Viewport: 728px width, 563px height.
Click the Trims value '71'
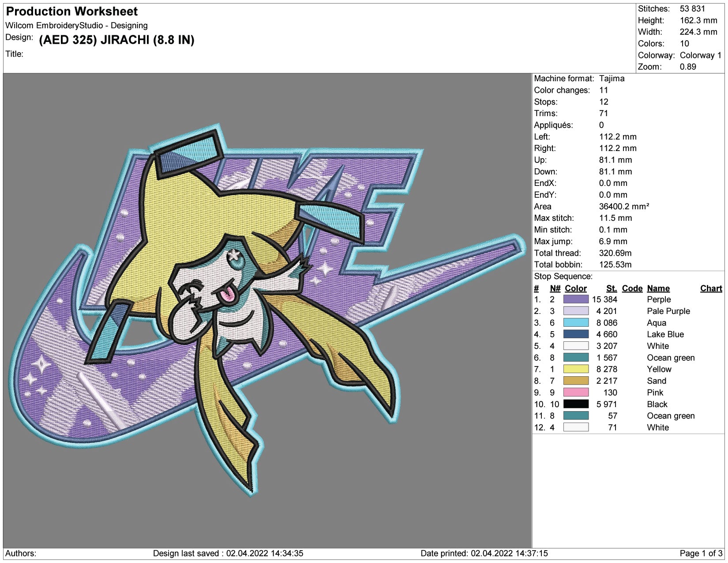point(604,113)
